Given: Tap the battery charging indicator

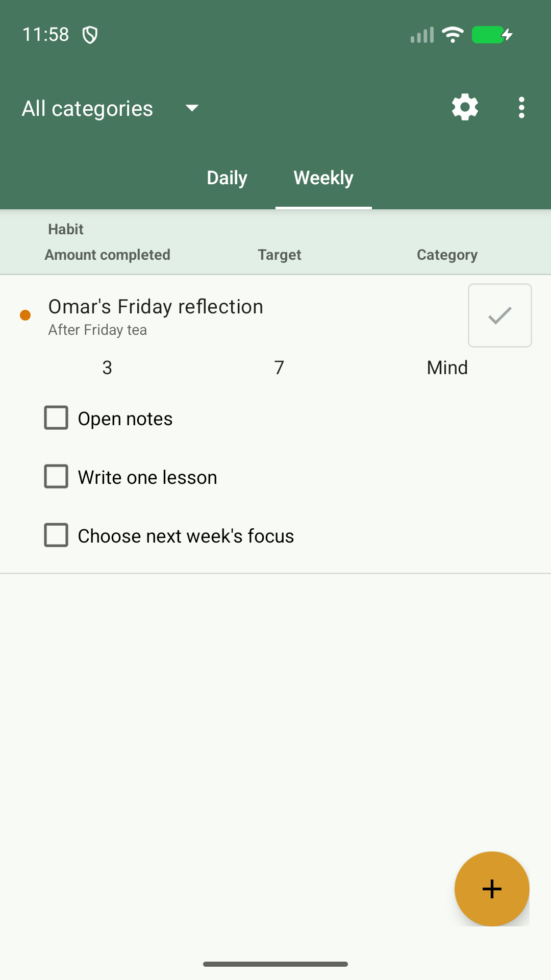Looking at the screenshot, I should (x=492, y=35).
